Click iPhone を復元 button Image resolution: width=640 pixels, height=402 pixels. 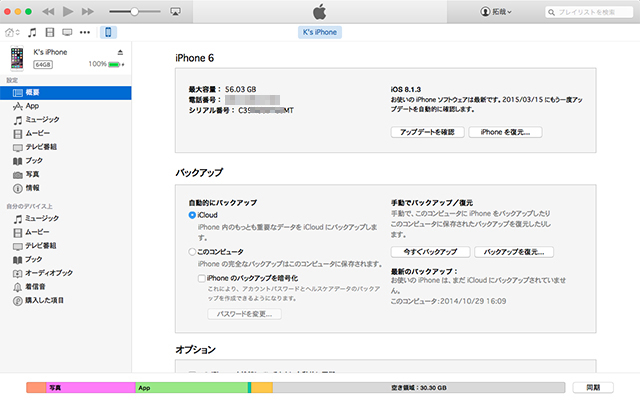(x=505, y=132)
